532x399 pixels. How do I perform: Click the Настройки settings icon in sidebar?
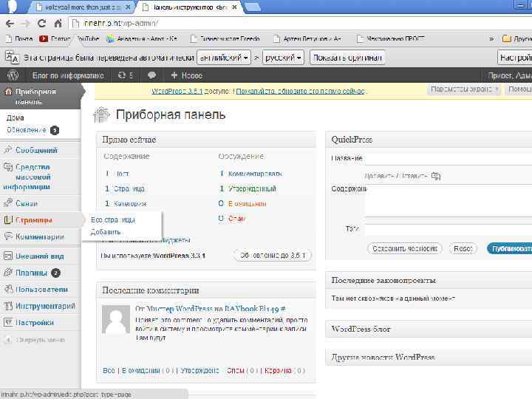(8, 322)
